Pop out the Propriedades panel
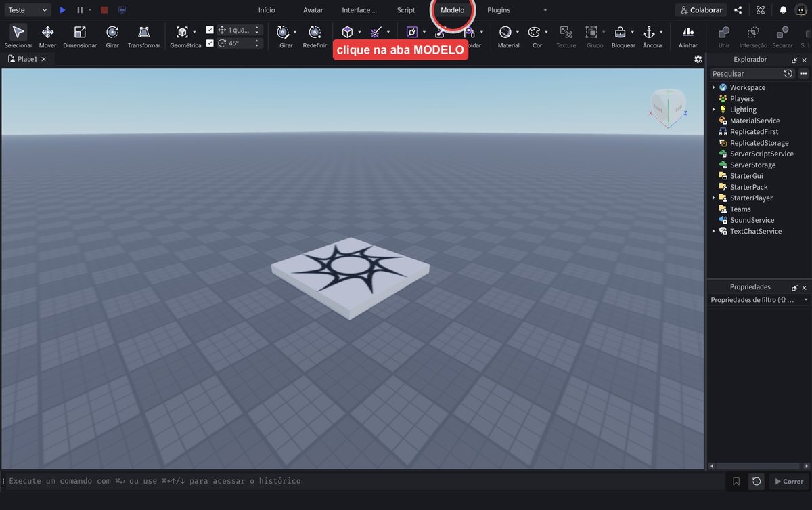This screenshot has height=510, width=812. [x=795, y=287]
